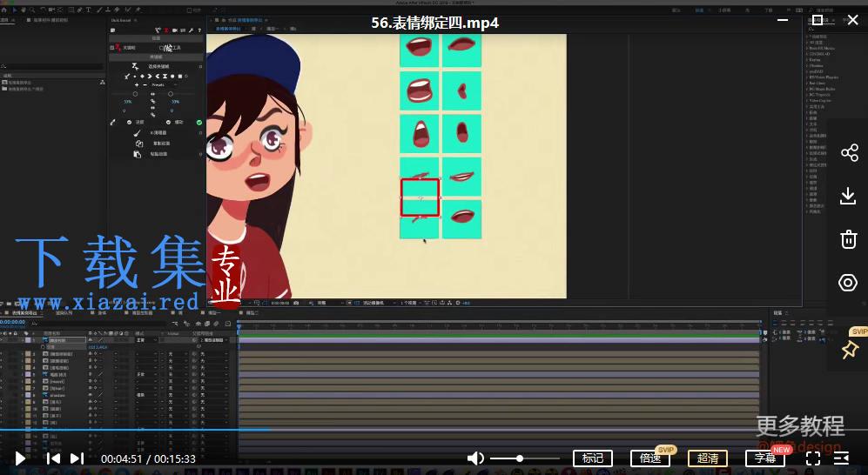Open the 活动摄像机 camera dropdown
Viewport: 868px width, 475px height.
tap(379, 303)
